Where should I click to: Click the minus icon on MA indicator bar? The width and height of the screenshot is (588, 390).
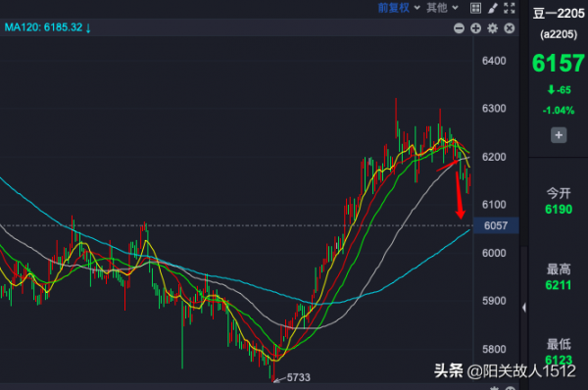click(x=459, y=28)
